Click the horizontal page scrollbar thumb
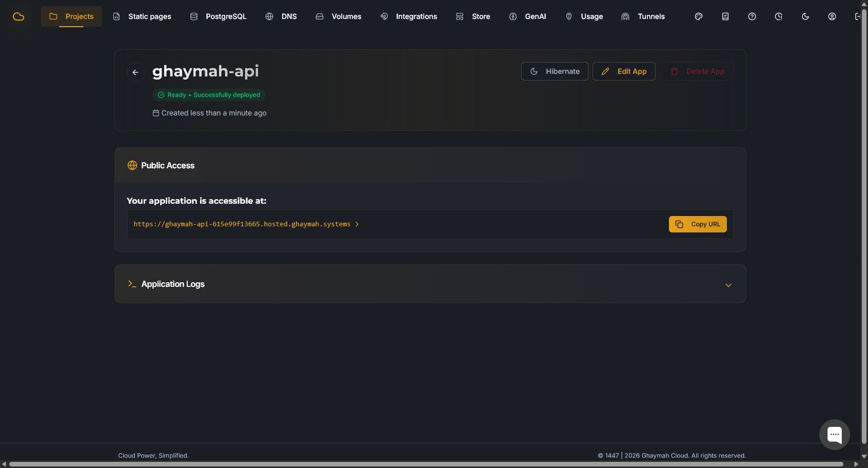This screenshot has height=468, width=868. 426,464
